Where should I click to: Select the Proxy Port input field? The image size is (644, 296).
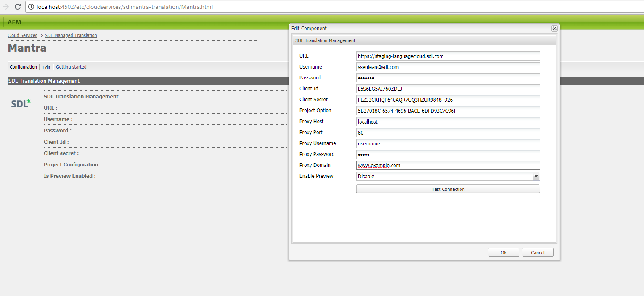[448, 132]
